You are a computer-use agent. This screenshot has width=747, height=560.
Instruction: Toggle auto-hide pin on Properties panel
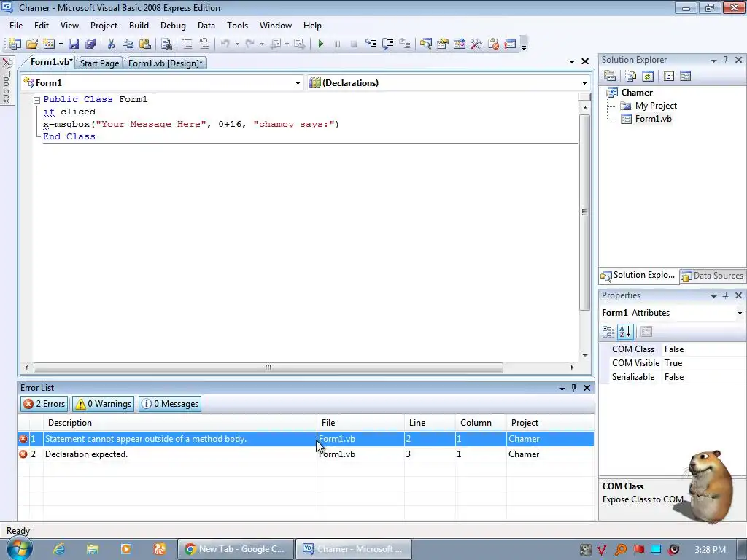point(726,295)
